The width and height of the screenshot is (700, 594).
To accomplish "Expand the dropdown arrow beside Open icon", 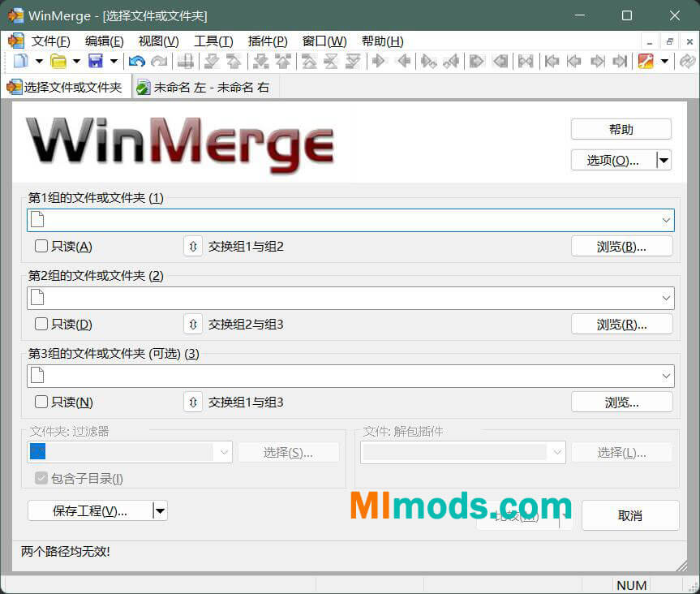I will (x=76, y=61).
